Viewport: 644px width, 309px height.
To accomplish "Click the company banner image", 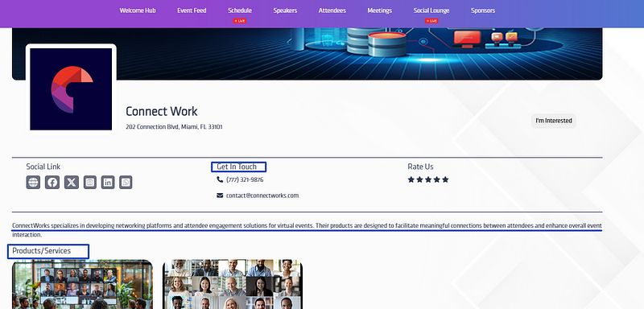I will 308,54.
